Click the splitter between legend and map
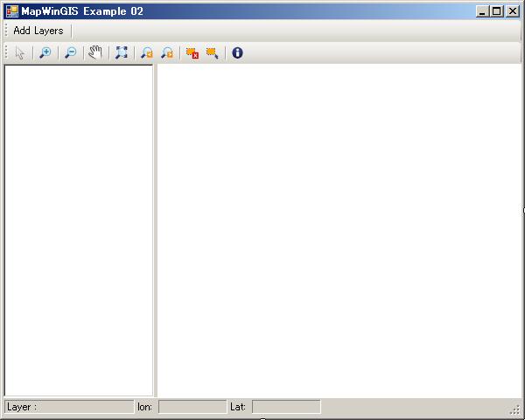 [155, 229]
